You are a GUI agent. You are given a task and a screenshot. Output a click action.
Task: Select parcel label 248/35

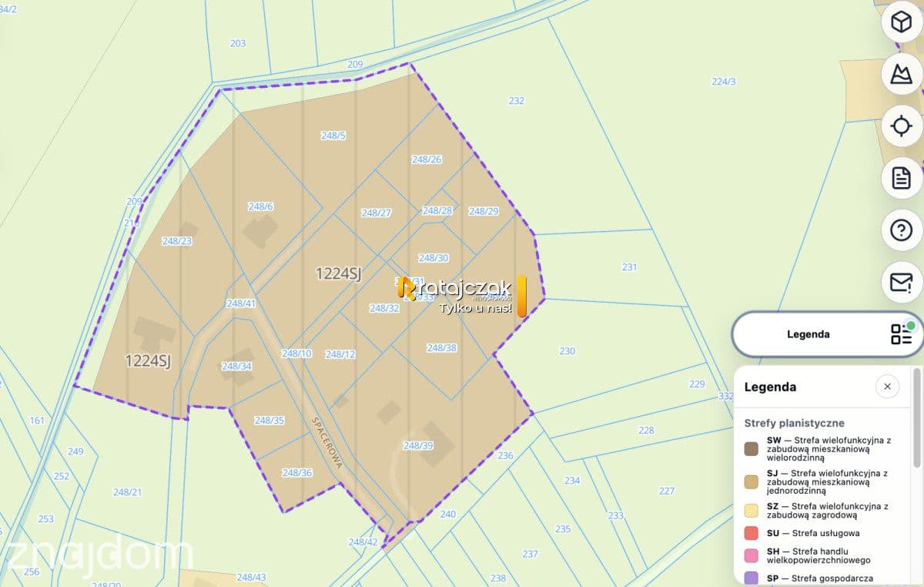(269, 421)
